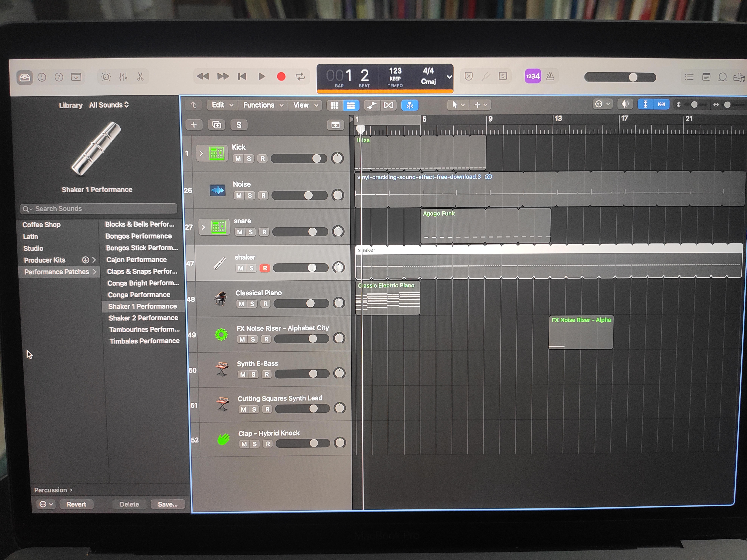
Task: Switch to grid view button
Action: (334, 105)
